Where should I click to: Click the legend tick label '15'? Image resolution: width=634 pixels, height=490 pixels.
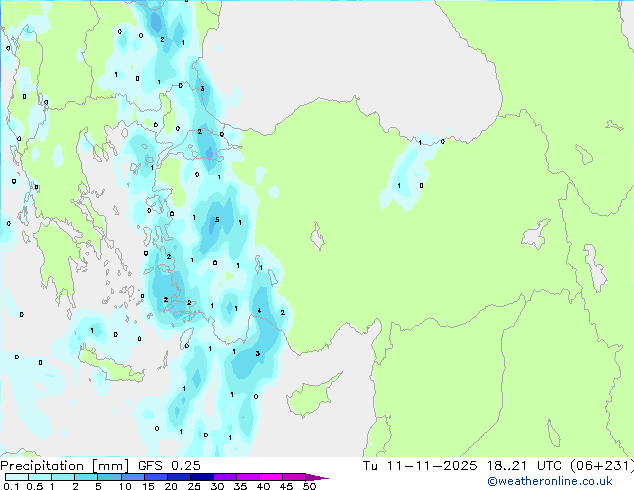coord(148,486)
